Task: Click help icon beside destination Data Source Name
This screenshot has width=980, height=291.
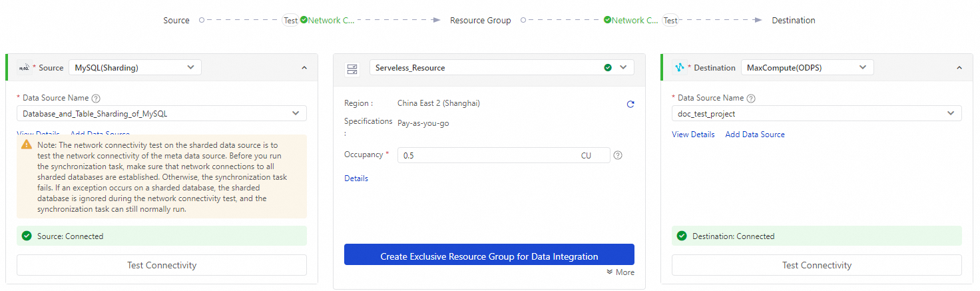Action: [x=751, y=99]
